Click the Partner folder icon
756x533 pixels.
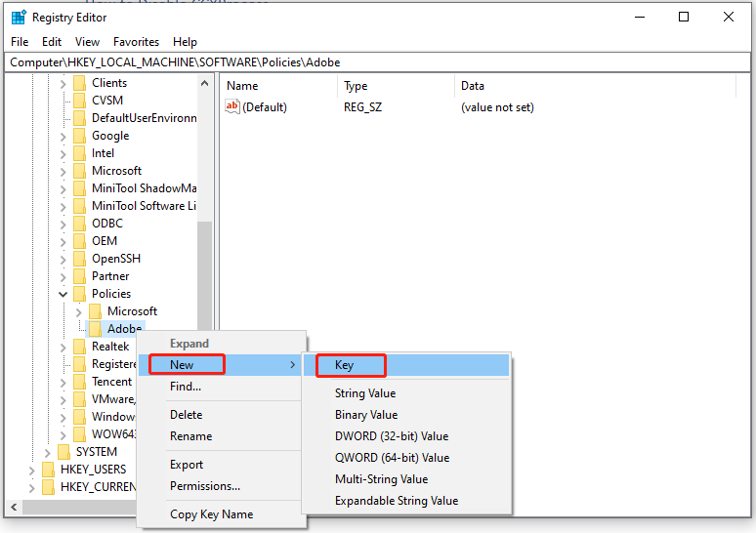(x=79, y=276)
